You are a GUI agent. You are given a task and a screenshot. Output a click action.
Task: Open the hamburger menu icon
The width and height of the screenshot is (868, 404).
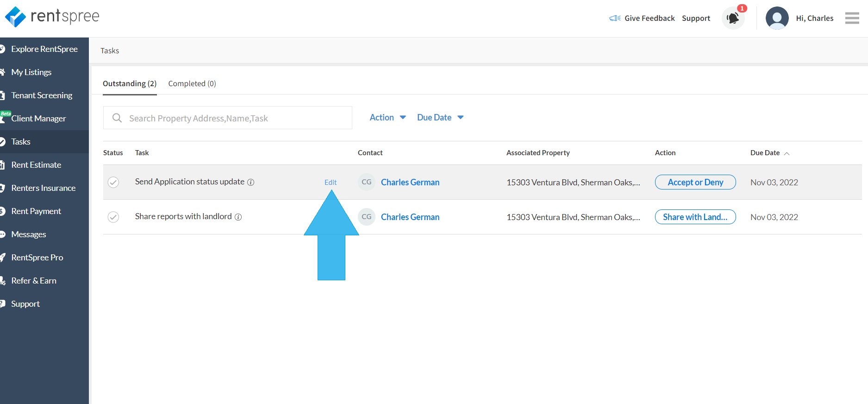[852, 18]
